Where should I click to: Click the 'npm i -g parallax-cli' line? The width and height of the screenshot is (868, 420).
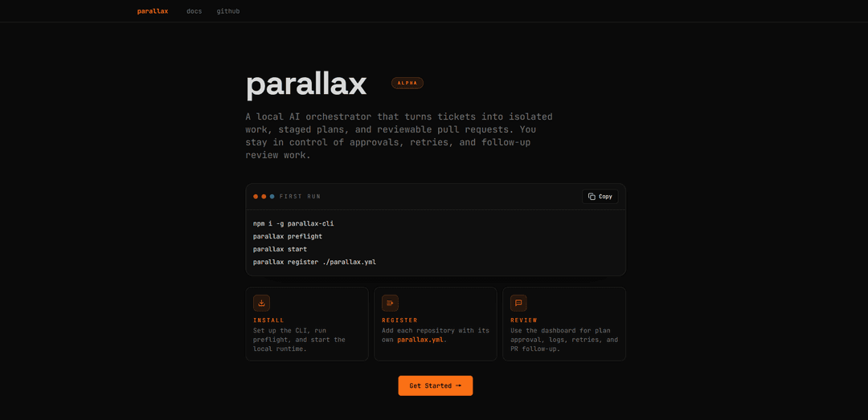click(x=293, y=223)
